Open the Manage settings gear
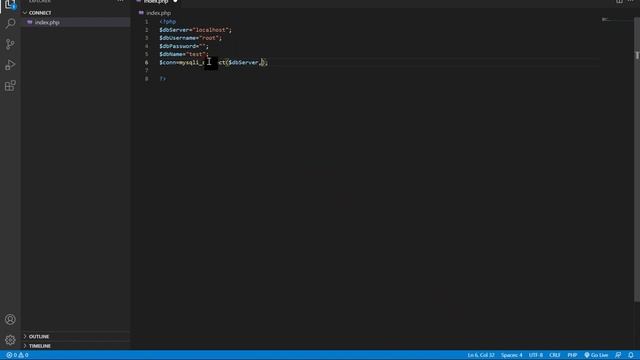The width and height of the screenshot is (640, 360). point(10,340)
